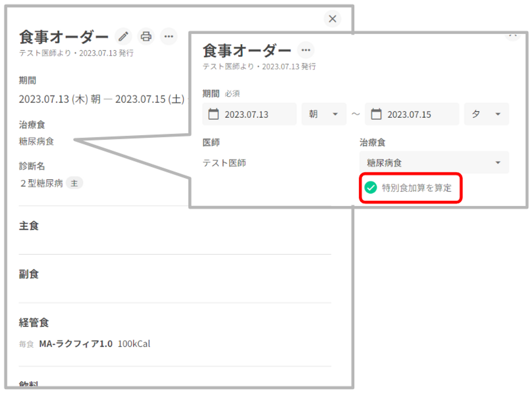Click end date field 2023.07.15
532x393 pixels.
click(x=409, y=114)
